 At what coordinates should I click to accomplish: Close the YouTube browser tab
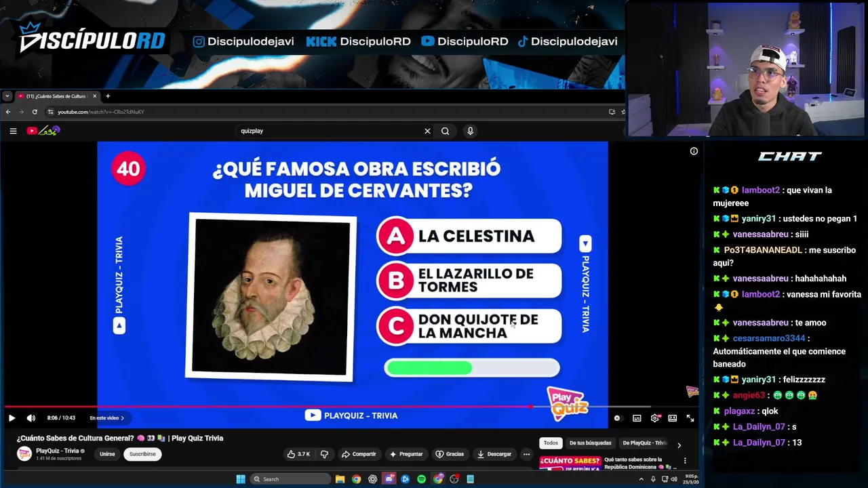pyautogui.click(x=94, y=96)
